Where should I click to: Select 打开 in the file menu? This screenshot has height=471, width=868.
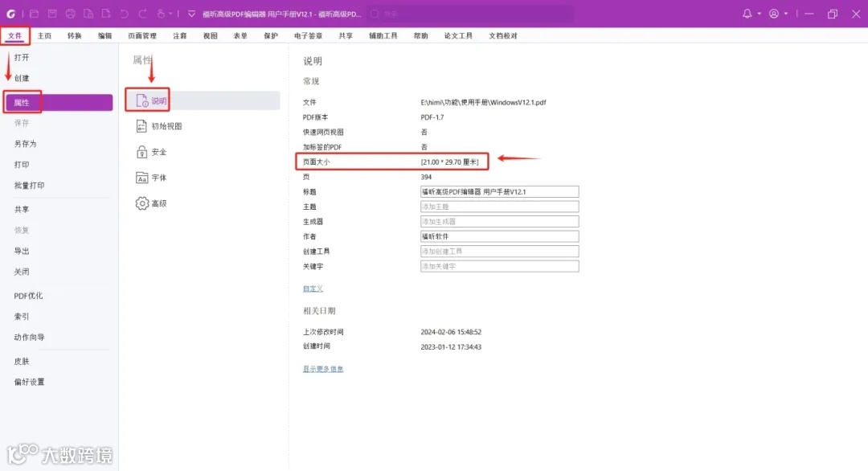tap(22, 58)
